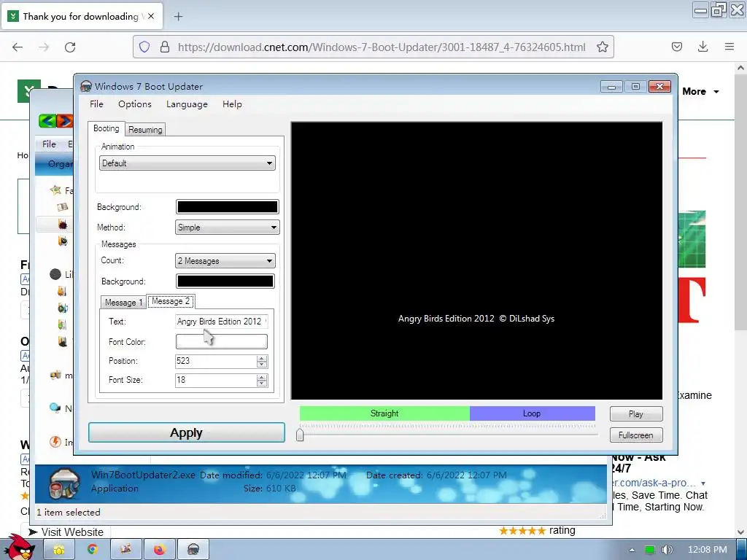This screenshot has width=747, height=560.
Task: Click the Explorer green back arrow
Action: coord(47,121)
